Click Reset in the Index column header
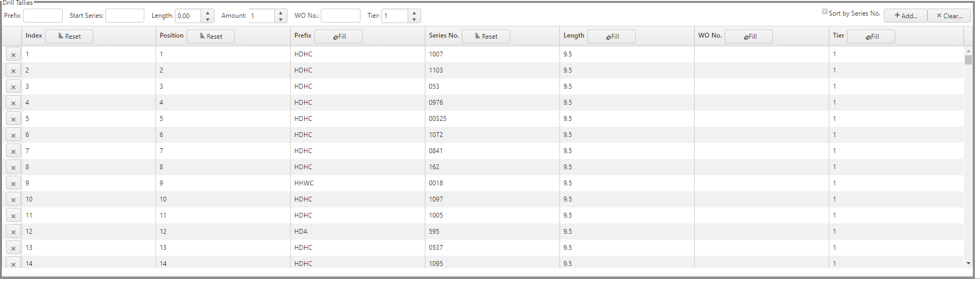Image resolution: width=980 pixels, height=281 pixels. pyautogui.click(x=69, y=37)
